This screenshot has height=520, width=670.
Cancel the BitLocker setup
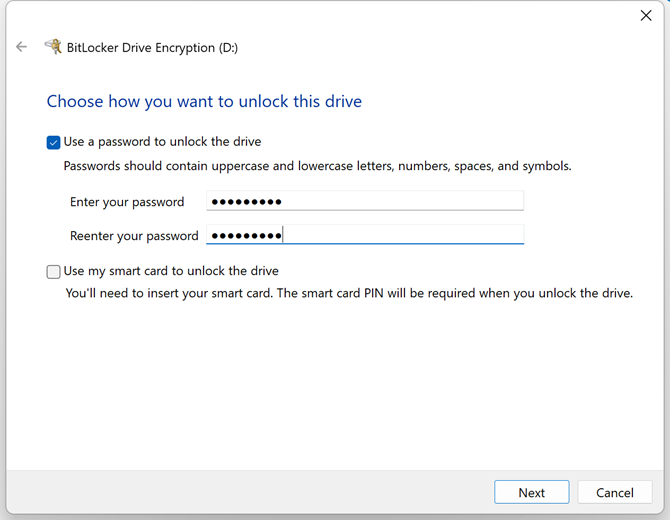(614, 492)
